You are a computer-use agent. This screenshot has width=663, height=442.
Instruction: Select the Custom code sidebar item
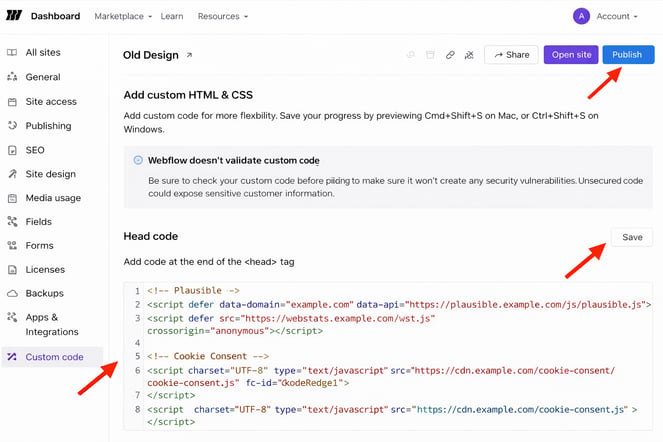click(x=52, y=357)
